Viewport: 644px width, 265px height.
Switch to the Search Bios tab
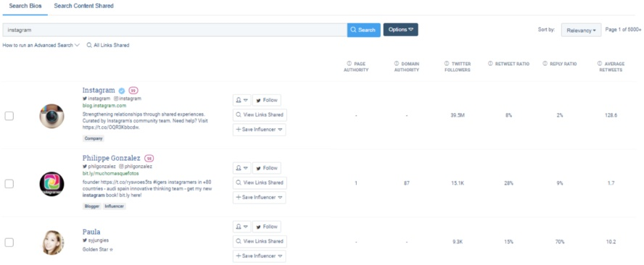[x=25, y=6]
